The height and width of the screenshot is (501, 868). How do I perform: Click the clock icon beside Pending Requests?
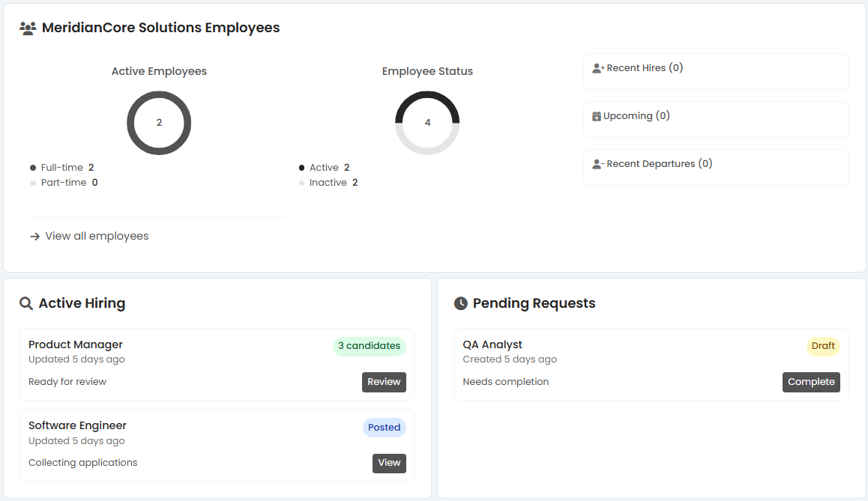(459, 303)
